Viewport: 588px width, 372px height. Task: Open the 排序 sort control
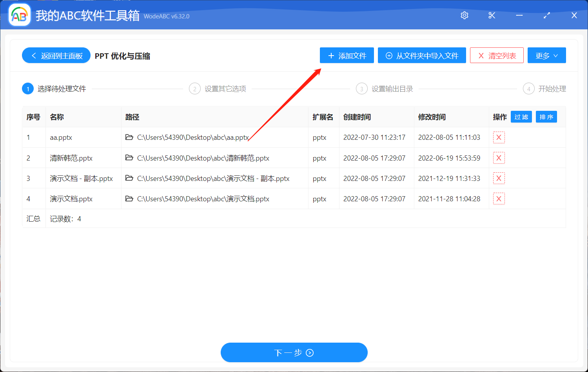pyautogui.click(x=546, y=116)
